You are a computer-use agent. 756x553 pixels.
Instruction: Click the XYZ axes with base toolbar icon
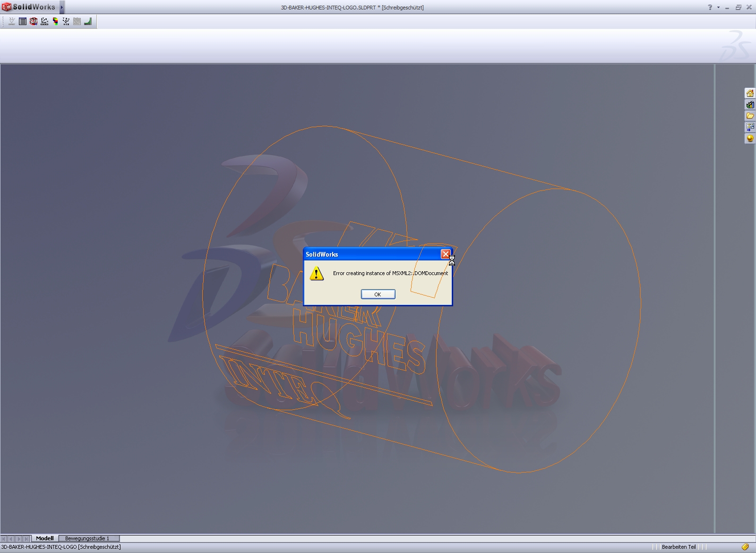coord(44,21)
